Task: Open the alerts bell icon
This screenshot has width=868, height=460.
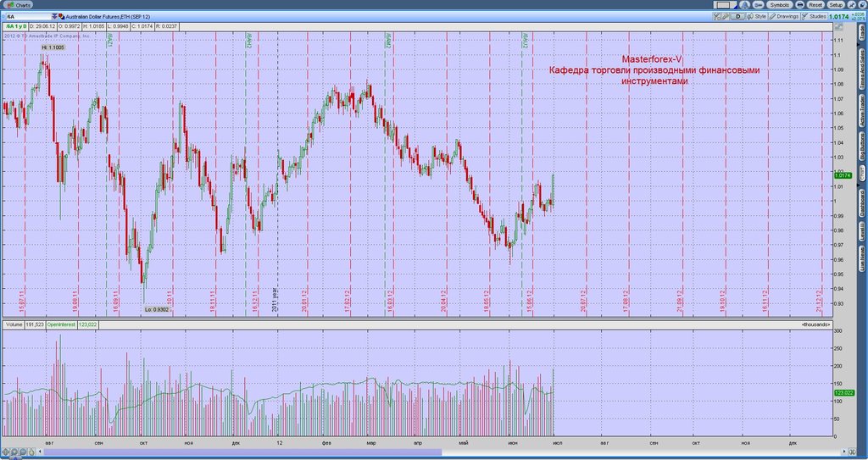Action: coord(744,5)
